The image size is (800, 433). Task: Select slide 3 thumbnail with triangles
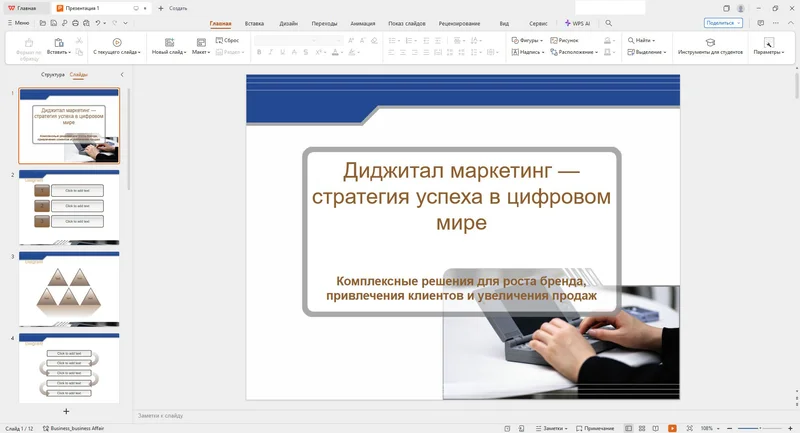(x=69, y=289)
